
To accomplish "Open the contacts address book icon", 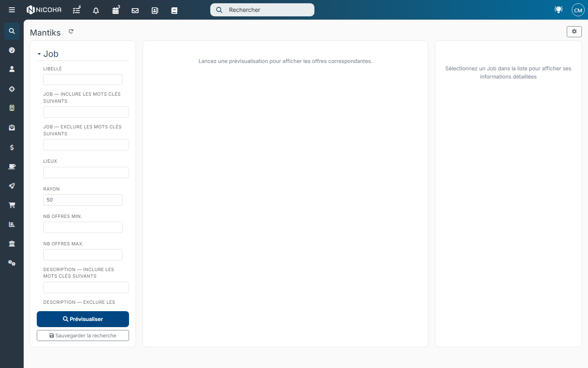I will (x=155, y=11).
